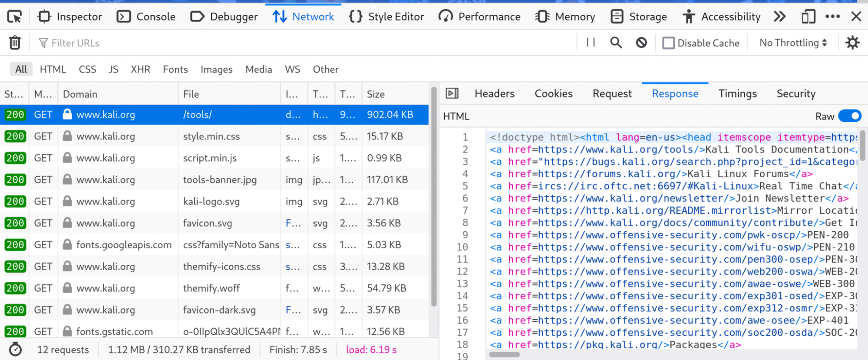The width and height of the screenshot is (868, 360).
Task: Filter requests by WS
Action: pos(292,69)
